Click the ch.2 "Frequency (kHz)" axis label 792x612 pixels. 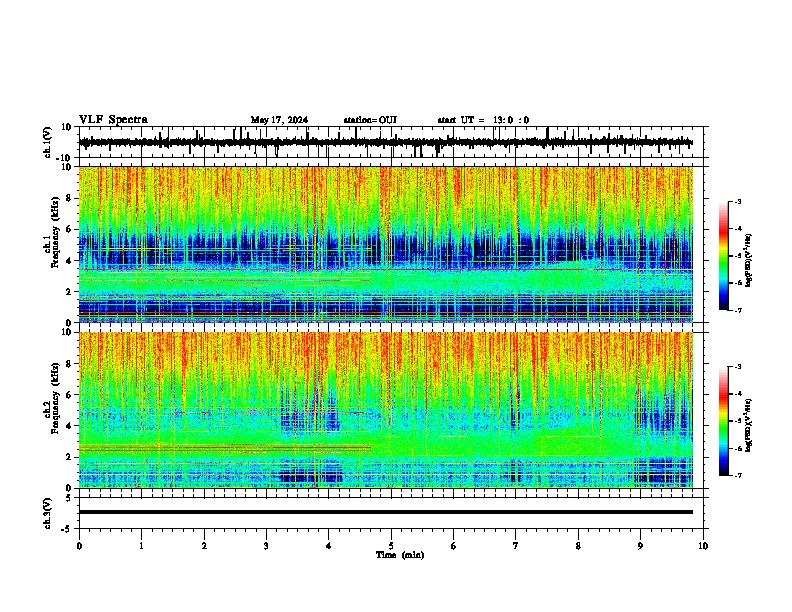tap(55, 397)
